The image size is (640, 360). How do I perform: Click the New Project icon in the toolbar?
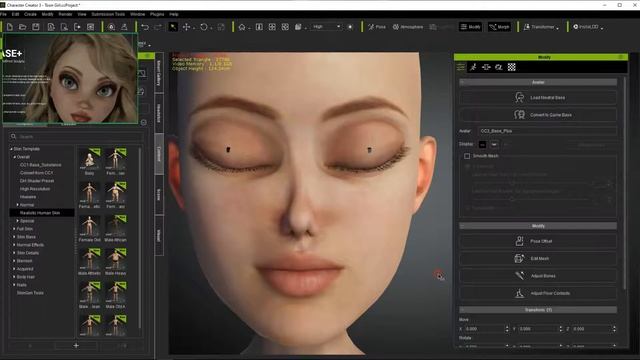click(x=10, y=27)
